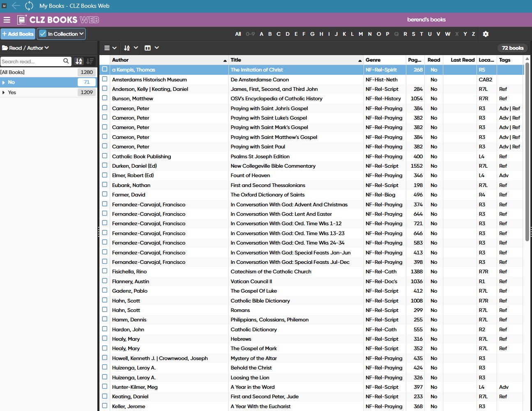The image size is (532, 411).
Task: Open the alphabet bar settings gear
Action: [486, 34]
